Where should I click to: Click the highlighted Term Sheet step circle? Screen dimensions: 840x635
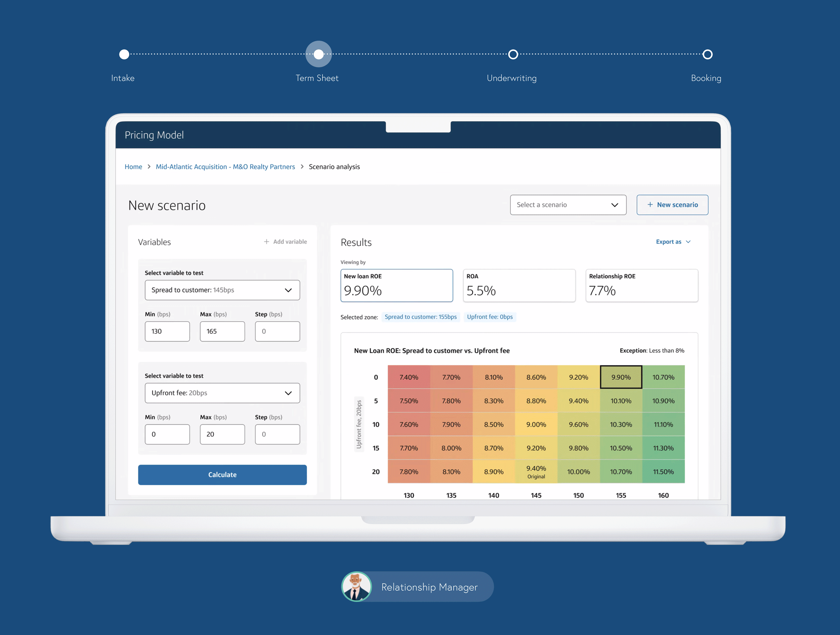click(x=319, y=54)
